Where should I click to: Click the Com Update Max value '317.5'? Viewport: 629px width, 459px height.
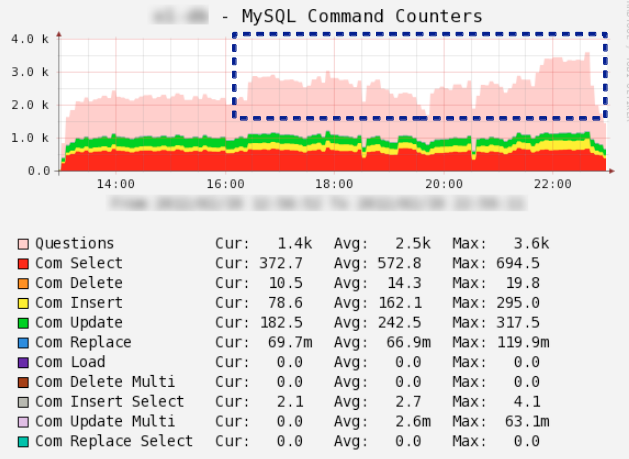(x=518, y=323)
